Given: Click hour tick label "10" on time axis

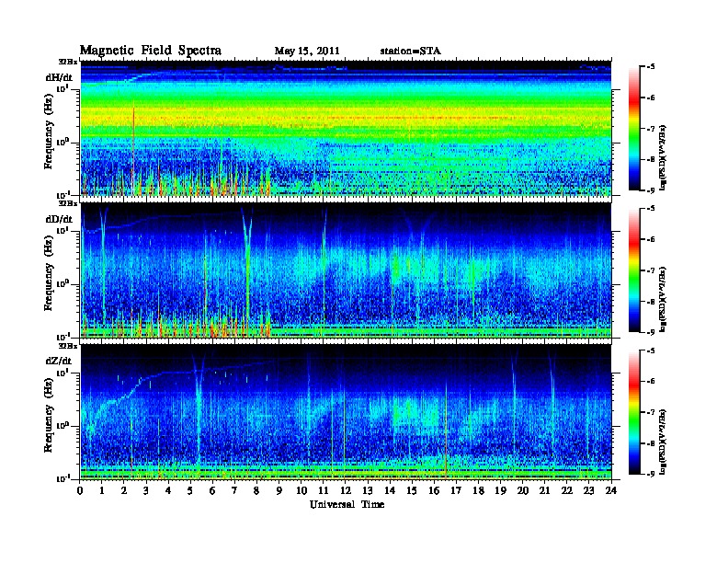Looking at the screenshot, I should tap(301, 490).
